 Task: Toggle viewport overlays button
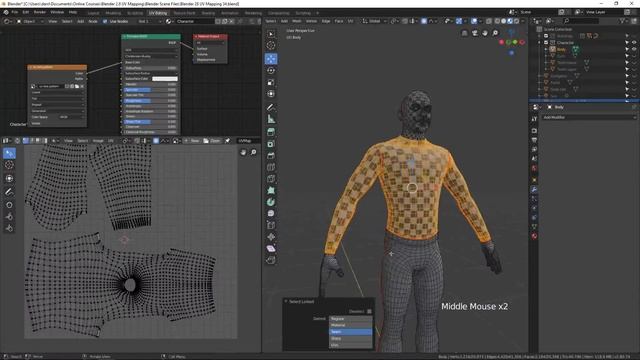(474, 21)
